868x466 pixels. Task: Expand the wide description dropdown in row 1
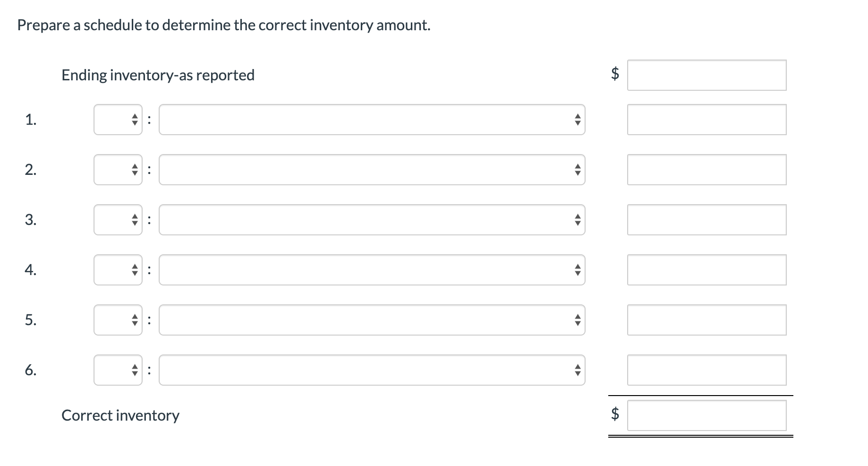pos(372,120)
